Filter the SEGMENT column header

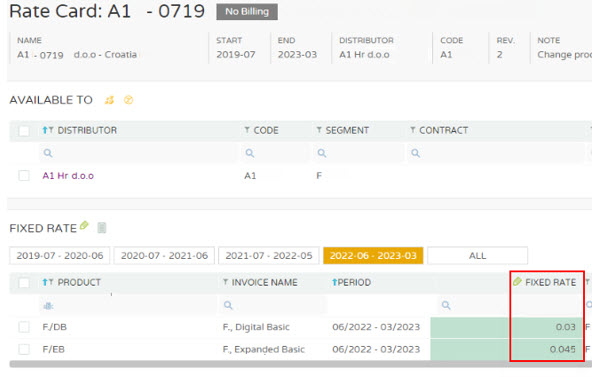319,130
